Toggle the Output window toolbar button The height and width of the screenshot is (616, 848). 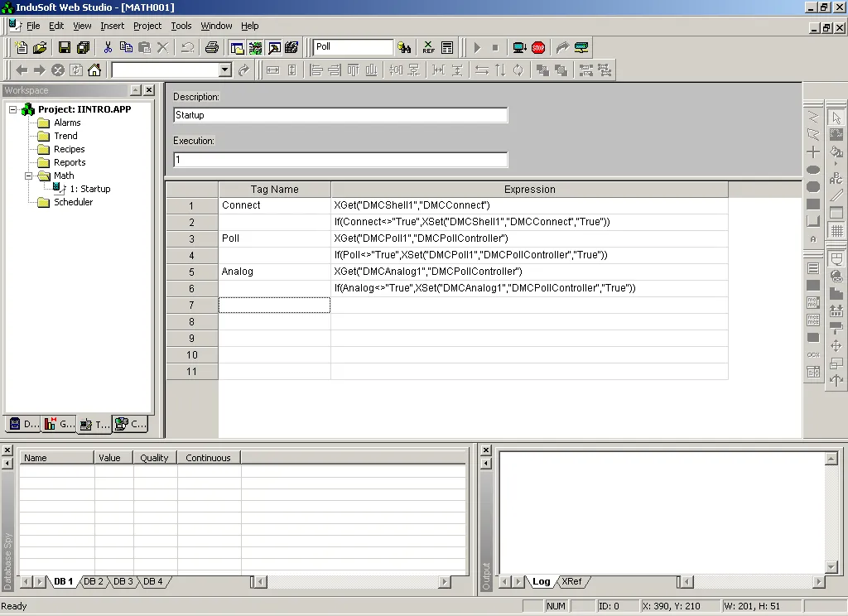pyautogui.click(x=274, y=47)
